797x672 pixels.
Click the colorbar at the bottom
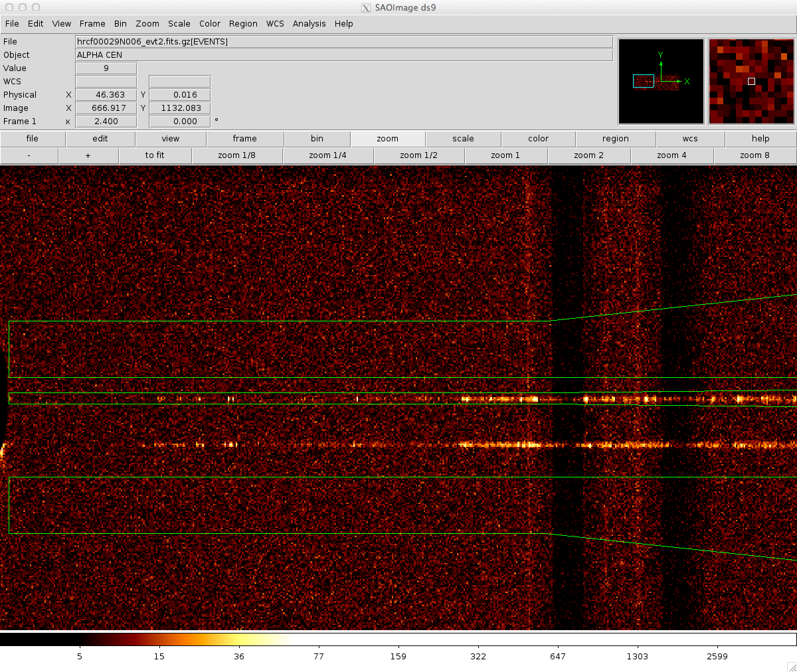(398, 639)
